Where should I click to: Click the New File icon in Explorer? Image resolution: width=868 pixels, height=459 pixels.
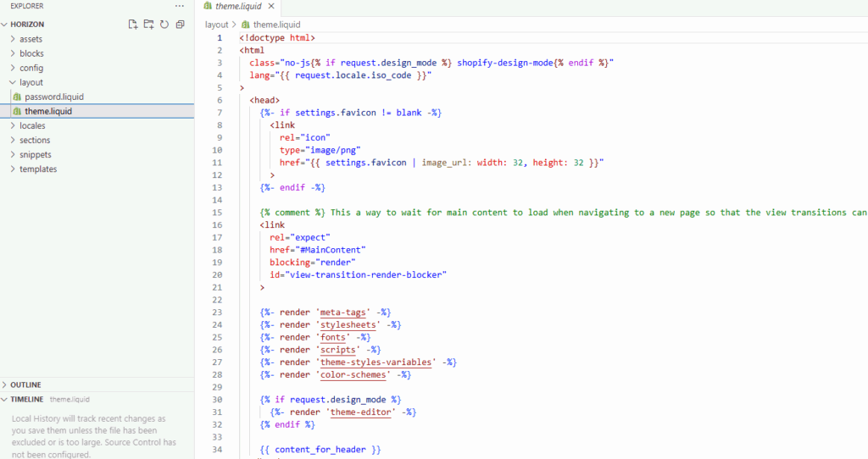click(133, 25)
